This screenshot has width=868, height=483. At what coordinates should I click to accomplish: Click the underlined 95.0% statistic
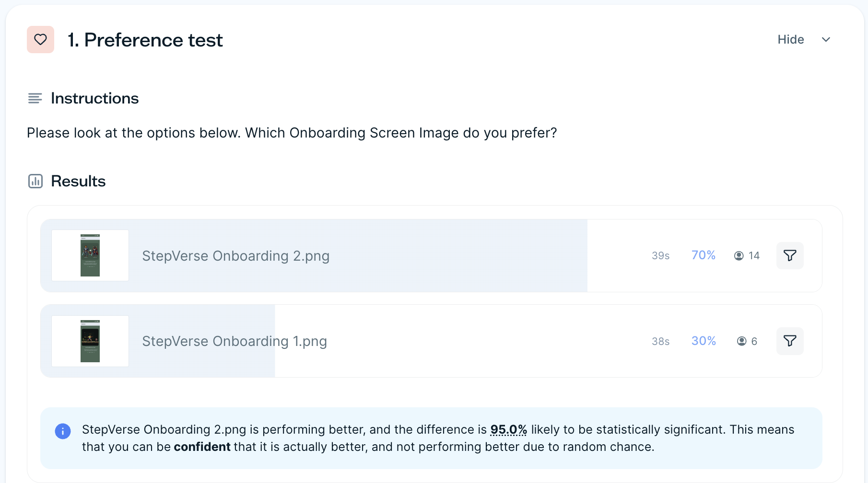click(x=508, y=429)
